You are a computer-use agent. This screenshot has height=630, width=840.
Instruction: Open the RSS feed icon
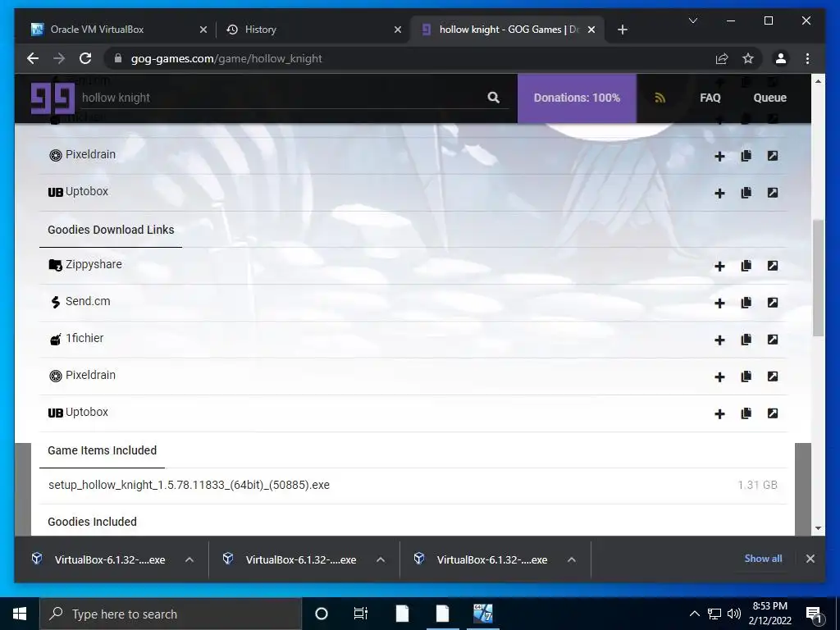(660, 98)
